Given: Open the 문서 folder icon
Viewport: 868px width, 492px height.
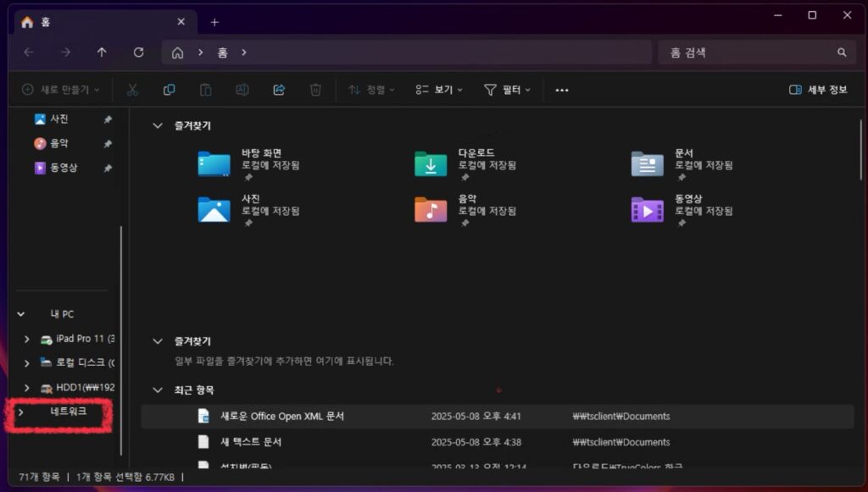Looking at the screenshot, I should 647,164.
